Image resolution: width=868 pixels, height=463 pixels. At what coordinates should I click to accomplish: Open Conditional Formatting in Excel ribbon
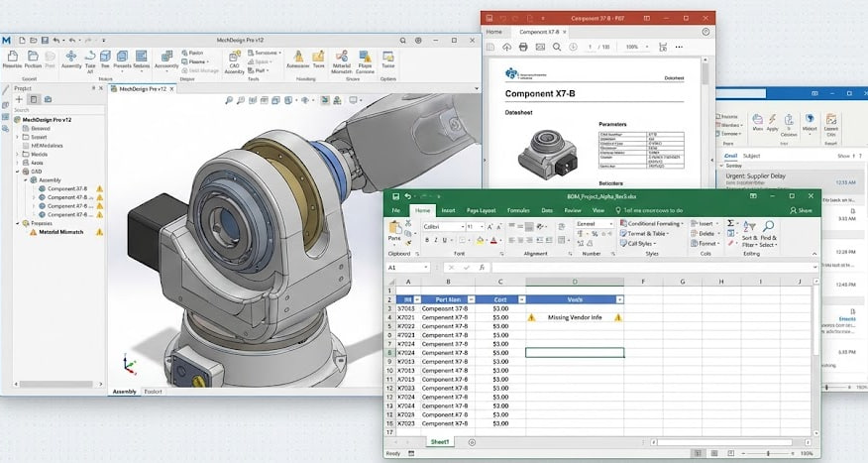point(653,224)
